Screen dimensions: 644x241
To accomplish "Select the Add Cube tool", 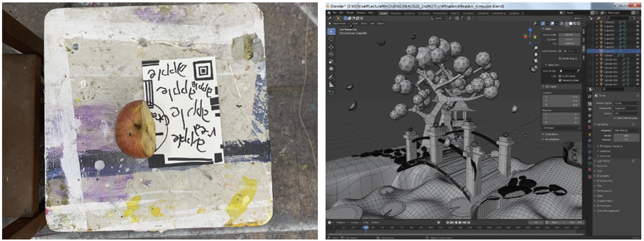I will 331,93.
